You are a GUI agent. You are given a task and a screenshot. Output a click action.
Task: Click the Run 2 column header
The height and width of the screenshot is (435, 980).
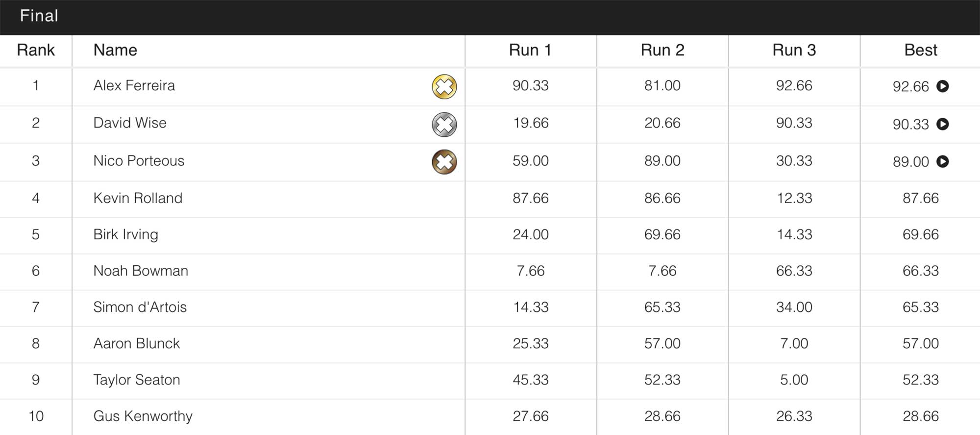662,50
